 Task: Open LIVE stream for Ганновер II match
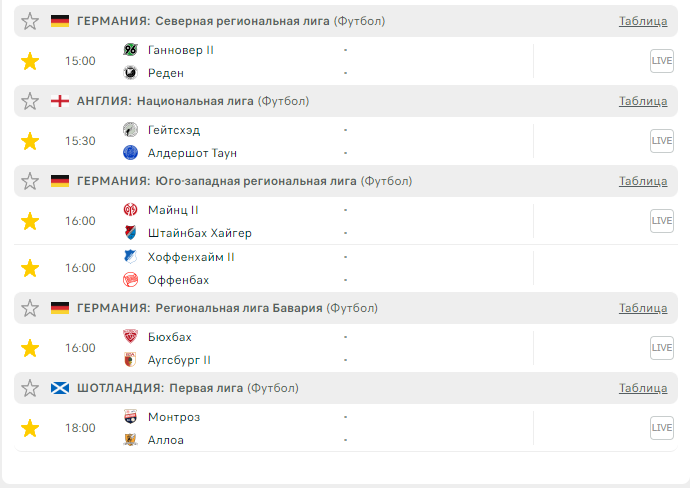[661, 60]
